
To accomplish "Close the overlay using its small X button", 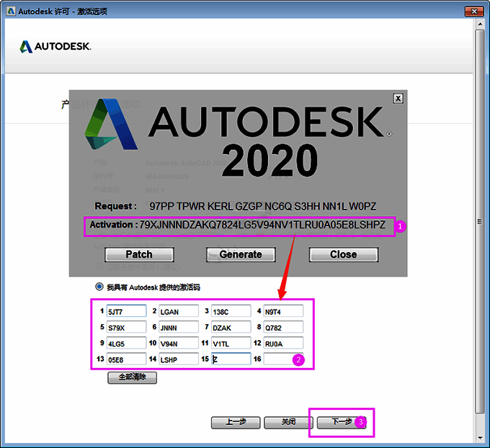I will (x=398, y=99).
